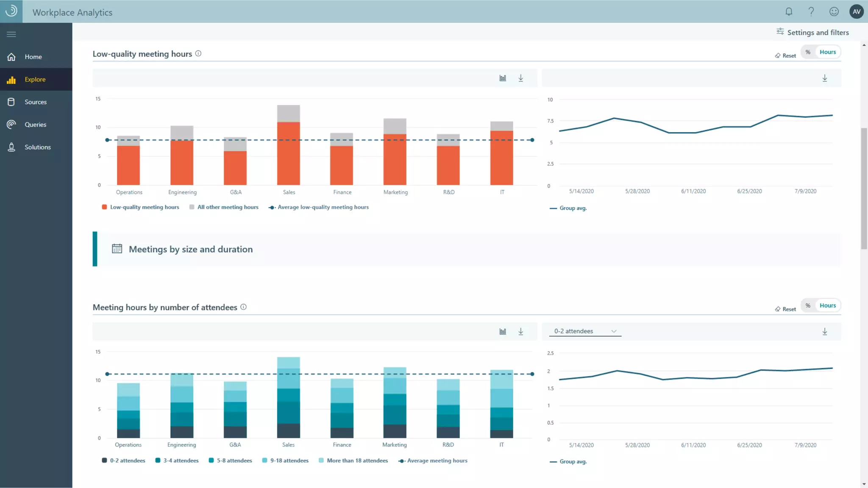Download the attendees trend line chart
The width and height of the screenshot is (868, 488).
pyautogui.click(x=824, y=331)
